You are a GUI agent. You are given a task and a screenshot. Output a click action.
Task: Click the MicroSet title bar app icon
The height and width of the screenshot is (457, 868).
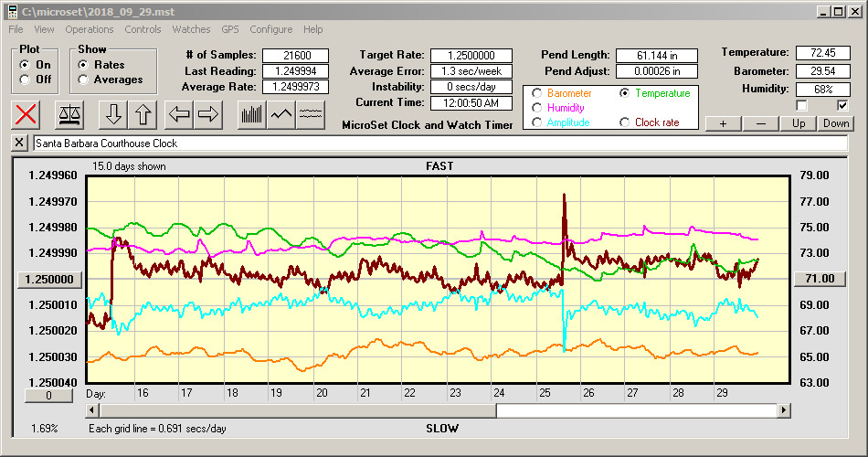[12, 12]
